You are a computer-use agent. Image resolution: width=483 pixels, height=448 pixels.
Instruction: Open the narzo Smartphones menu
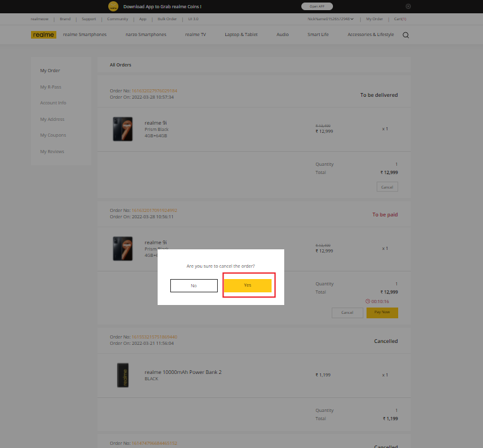click(x=146, y=34)
